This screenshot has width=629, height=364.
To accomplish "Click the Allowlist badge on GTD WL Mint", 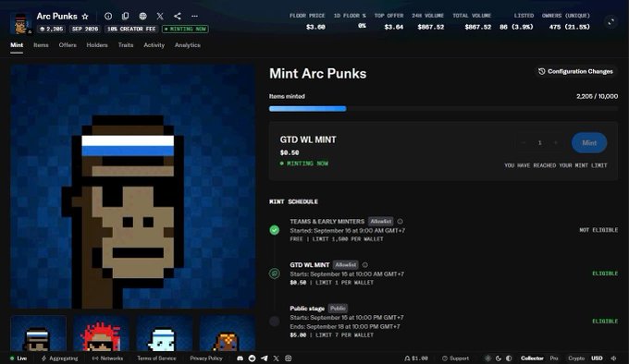I will point(345,265).
